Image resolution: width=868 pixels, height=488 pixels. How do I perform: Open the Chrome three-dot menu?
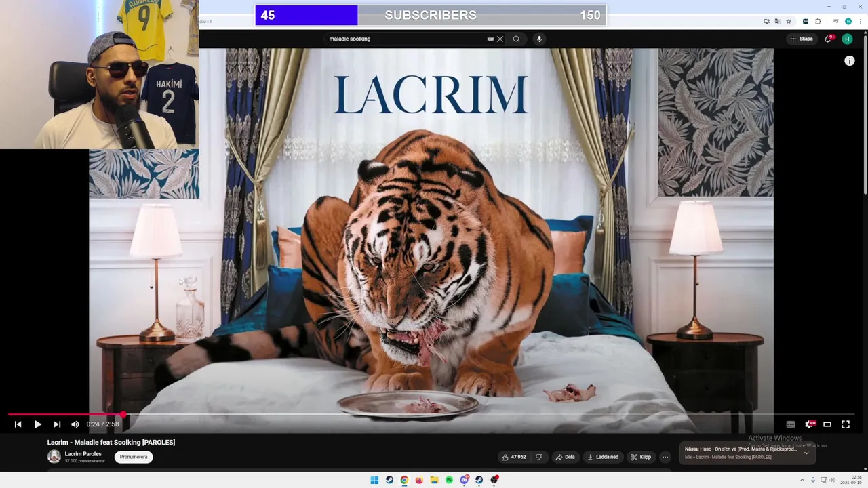(860, 21)
